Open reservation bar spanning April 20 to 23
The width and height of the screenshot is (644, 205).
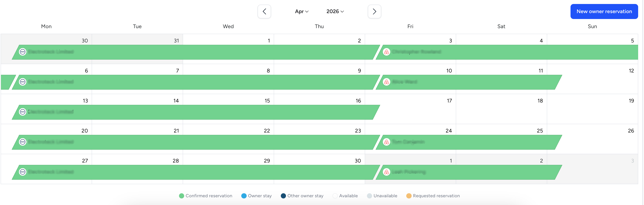(x=196, y=142)
